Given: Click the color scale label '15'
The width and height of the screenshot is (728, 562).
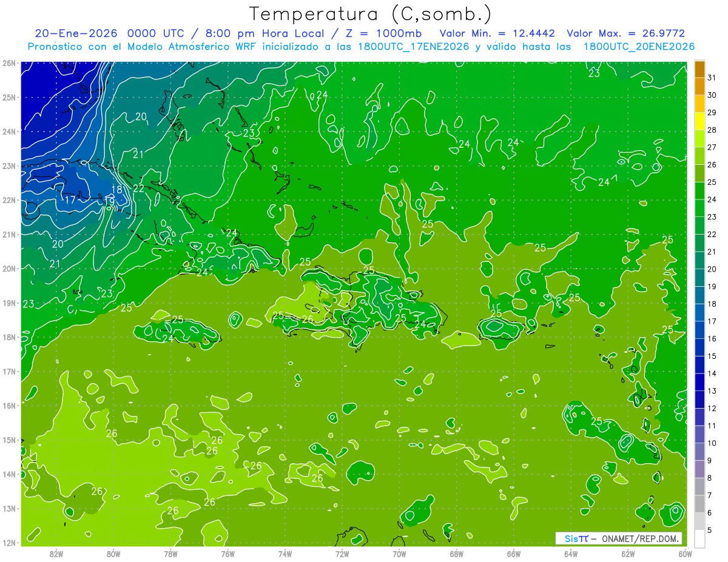Looking at the screenshot, I should (712, 356).
